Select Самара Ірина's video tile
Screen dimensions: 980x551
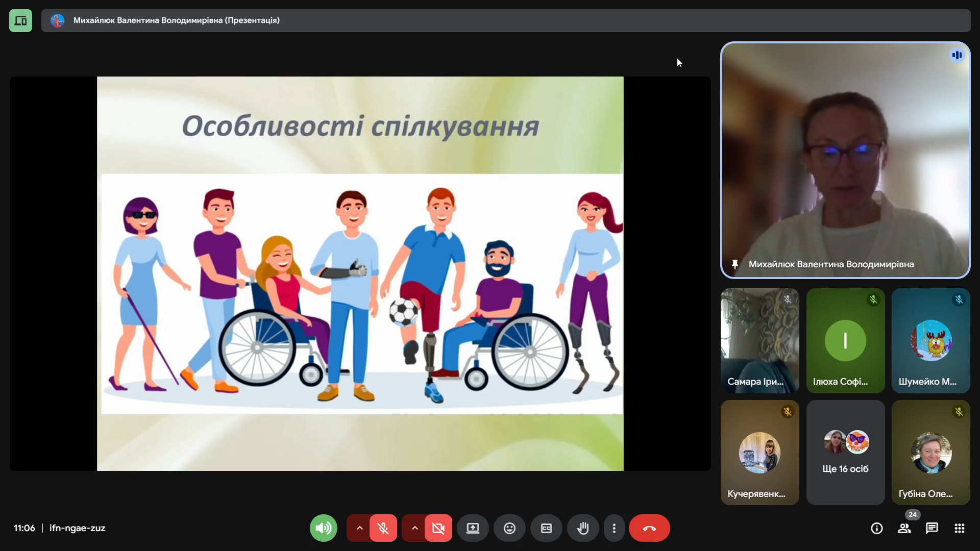tap(759, 341)
